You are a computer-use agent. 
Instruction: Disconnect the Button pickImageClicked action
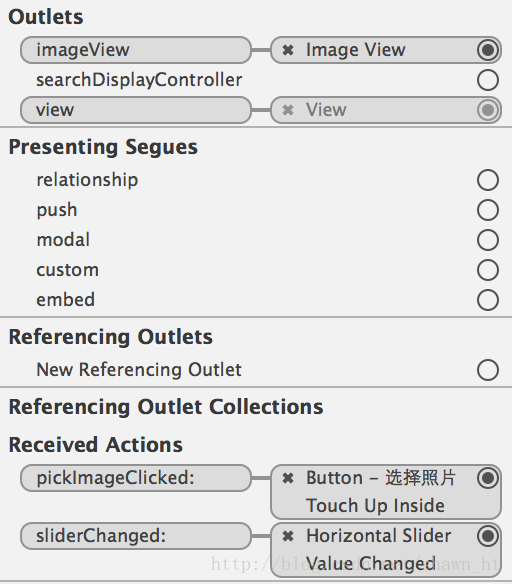(288, 478)
